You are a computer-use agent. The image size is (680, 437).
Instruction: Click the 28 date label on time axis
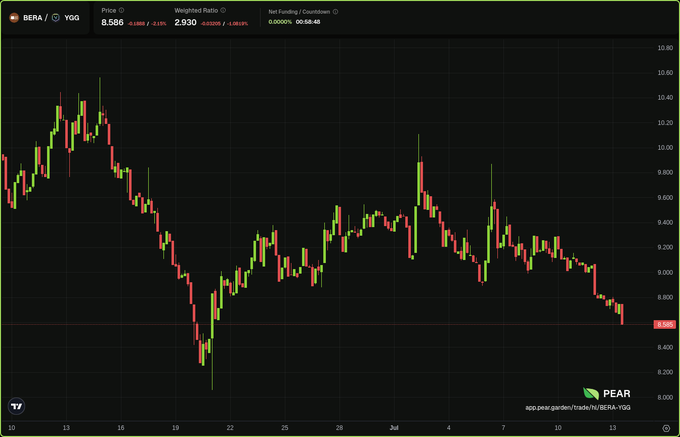340,428
